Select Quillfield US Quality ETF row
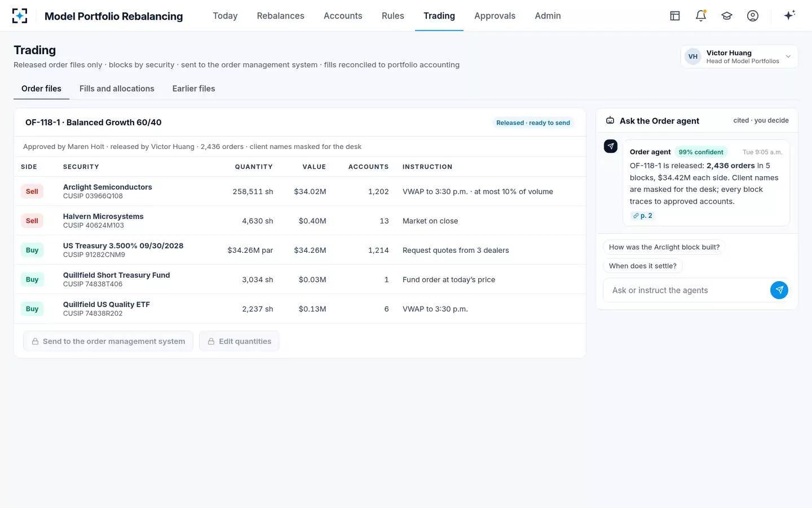The image size is (812, 508). (x=300, y=309)
